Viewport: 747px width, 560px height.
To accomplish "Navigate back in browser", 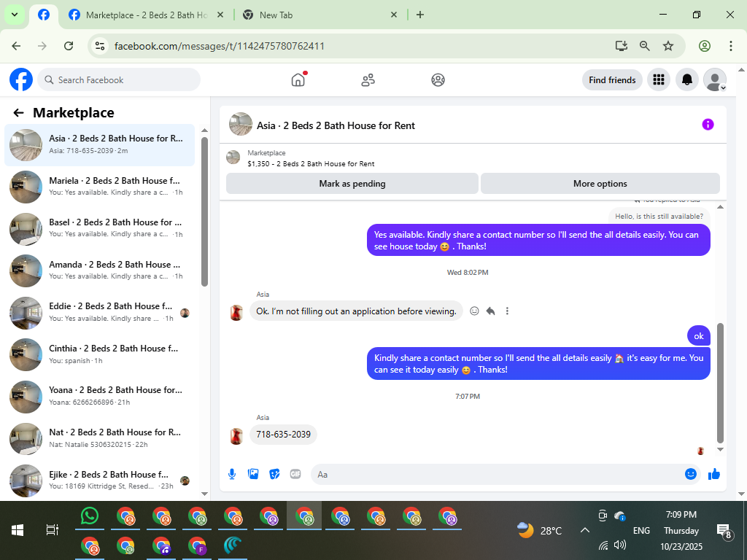I will click(x=16, y=46).
